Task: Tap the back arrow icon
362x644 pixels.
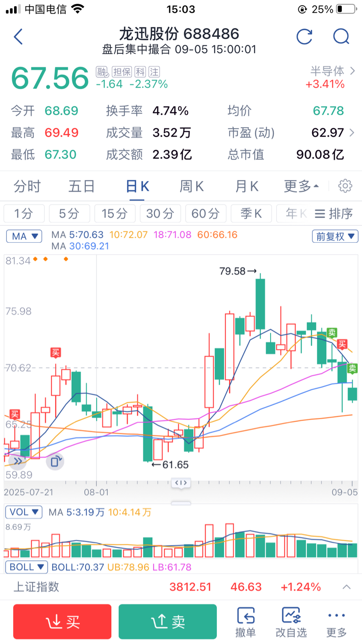Action: 18,37
